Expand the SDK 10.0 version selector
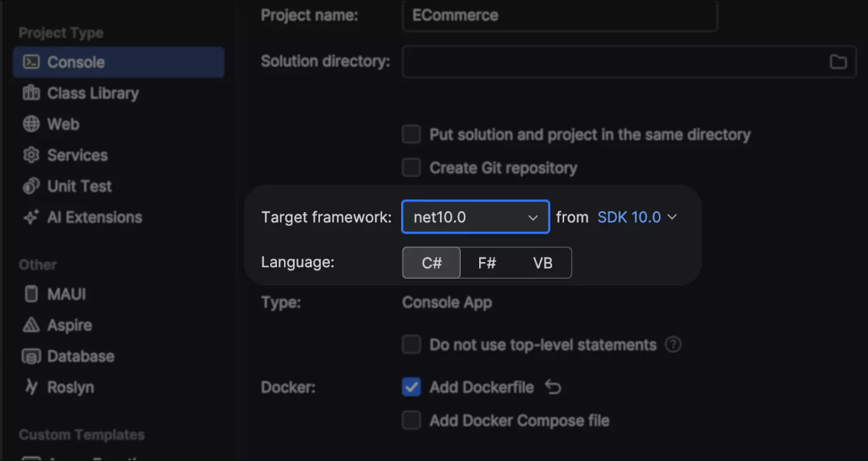Screen dimensions: 868x461 pyautogui.click(x=637, y=217)
